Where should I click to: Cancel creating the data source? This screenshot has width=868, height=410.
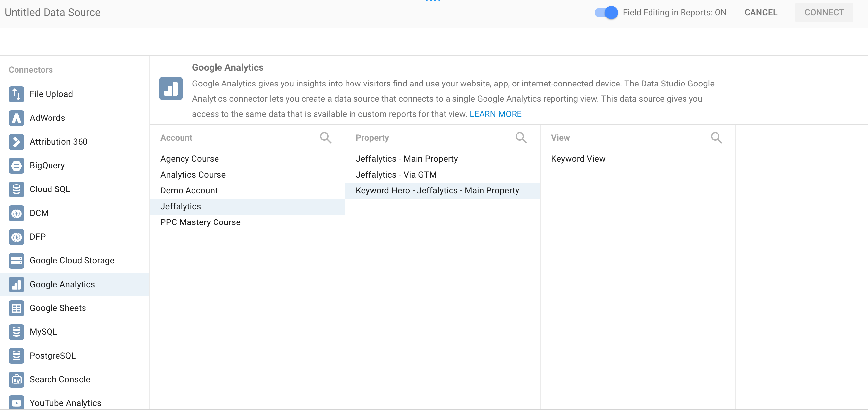tap(760, 13)
